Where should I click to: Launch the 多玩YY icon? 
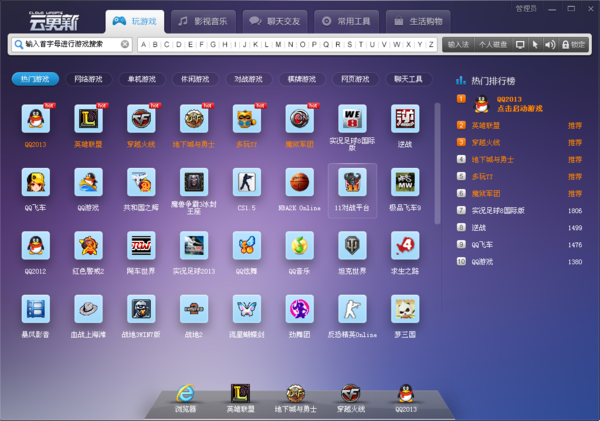(247, 119)
